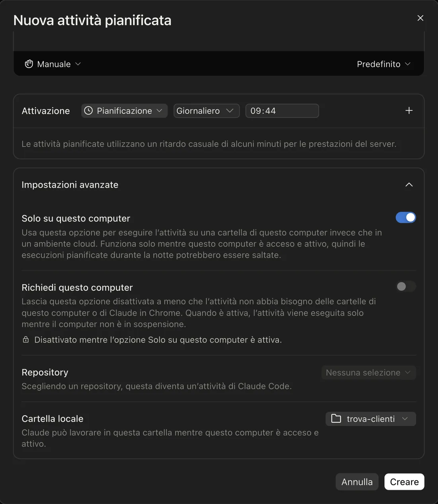Click the Cartella locale label
The height and width of the screenshot is (504, 438).
pyautogui.click(x=53, y=418)
